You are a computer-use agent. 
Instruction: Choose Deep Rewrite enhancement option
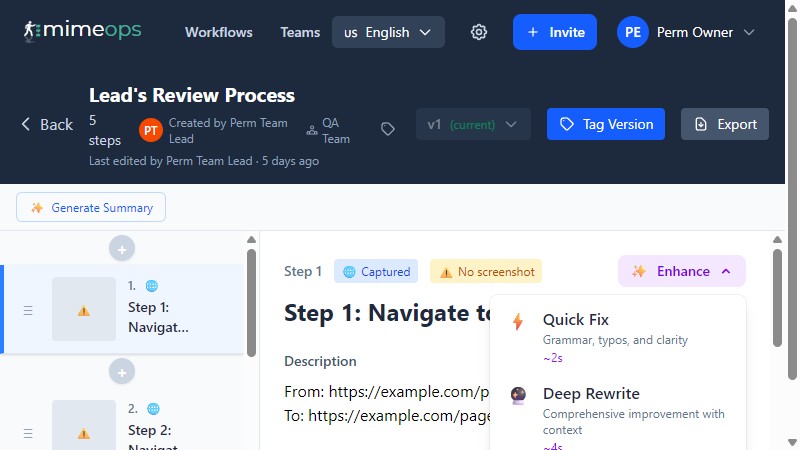618,416
